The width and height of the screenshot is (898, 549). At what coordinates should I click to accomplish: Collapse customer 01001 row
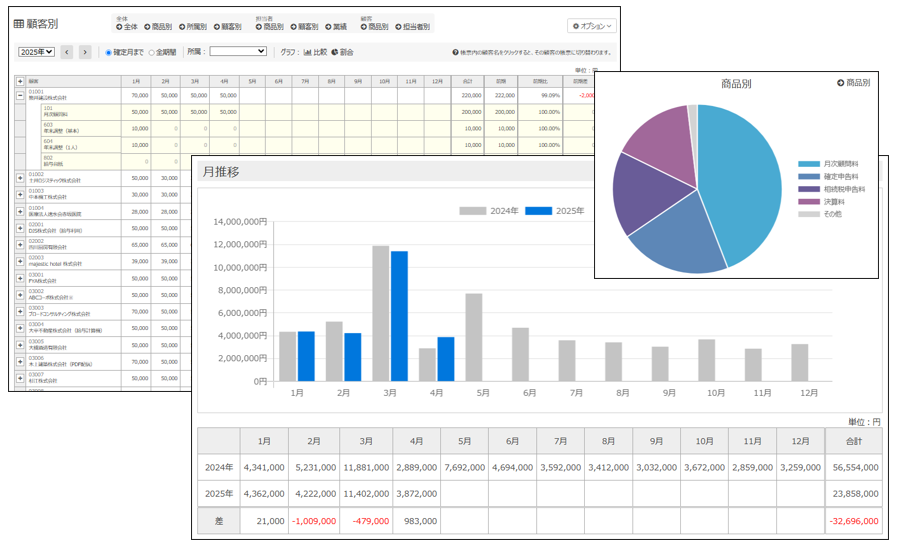point(20,96)
